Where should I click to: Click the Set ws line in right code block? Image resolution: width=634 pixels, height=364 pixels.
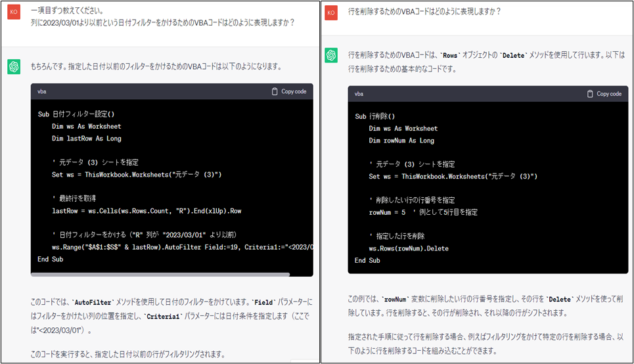click(453, 177)
